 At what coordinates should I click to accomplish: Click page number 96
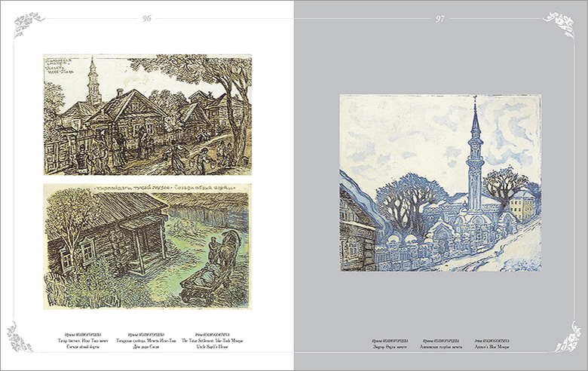click(147, 18)
